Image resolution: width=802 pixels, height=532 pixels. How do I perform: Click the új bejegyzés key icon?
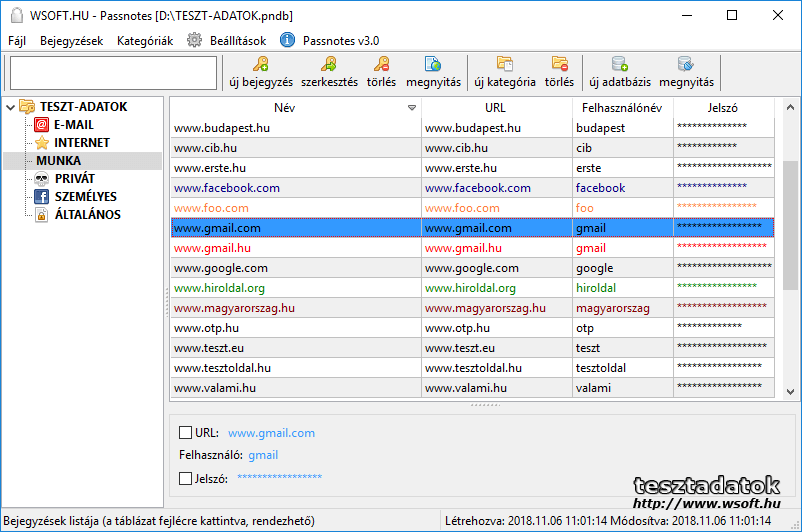coord(261,64)
